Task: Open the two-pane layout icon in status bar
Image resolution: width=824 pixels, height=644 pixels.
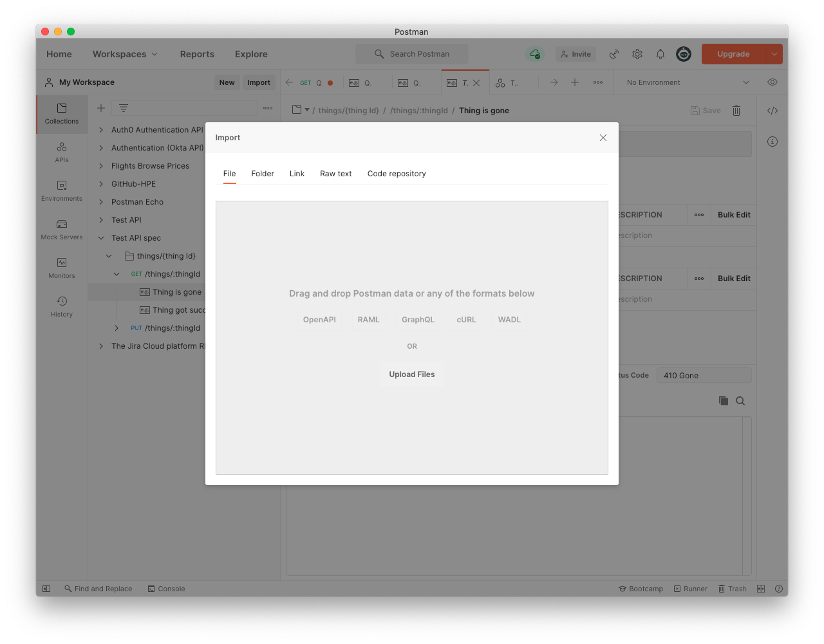Action: point(761,589)
